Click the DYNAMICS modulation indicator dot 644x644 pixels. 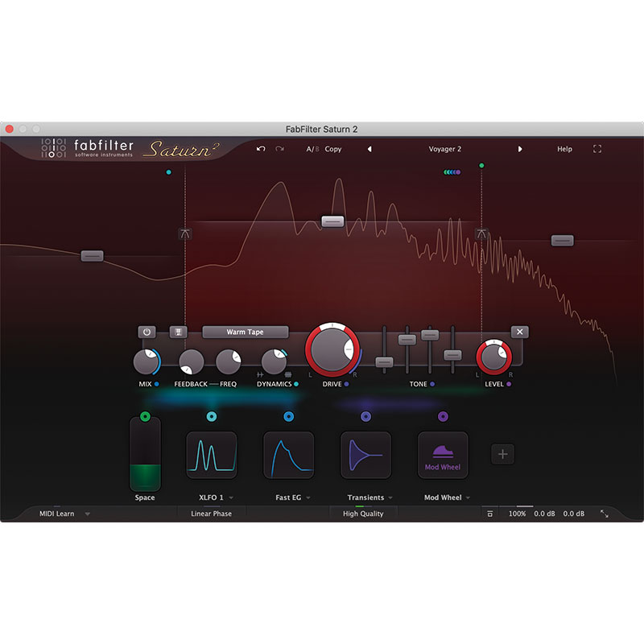pyautogui.click(x=296, y=384)
